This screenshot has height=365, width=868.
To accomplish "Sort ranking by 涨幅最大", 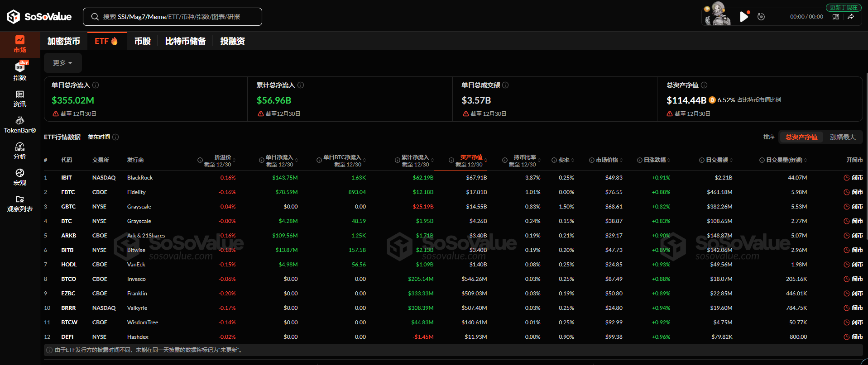I will [843, 137].
